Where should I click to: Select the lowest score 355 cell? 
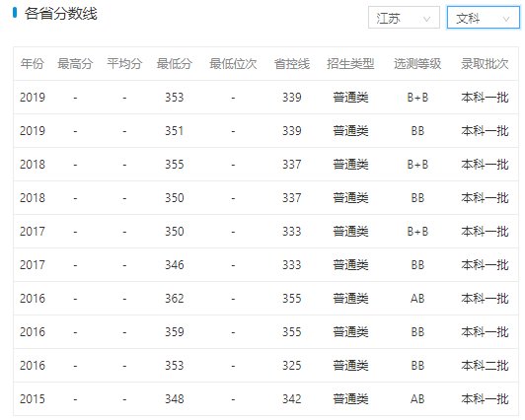(175, 165)
